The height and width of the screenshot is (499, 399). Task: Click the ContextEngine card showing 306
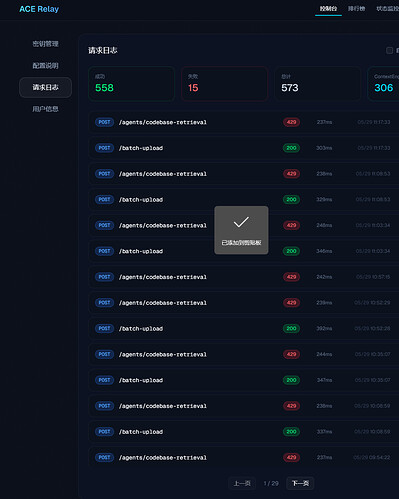383,84
